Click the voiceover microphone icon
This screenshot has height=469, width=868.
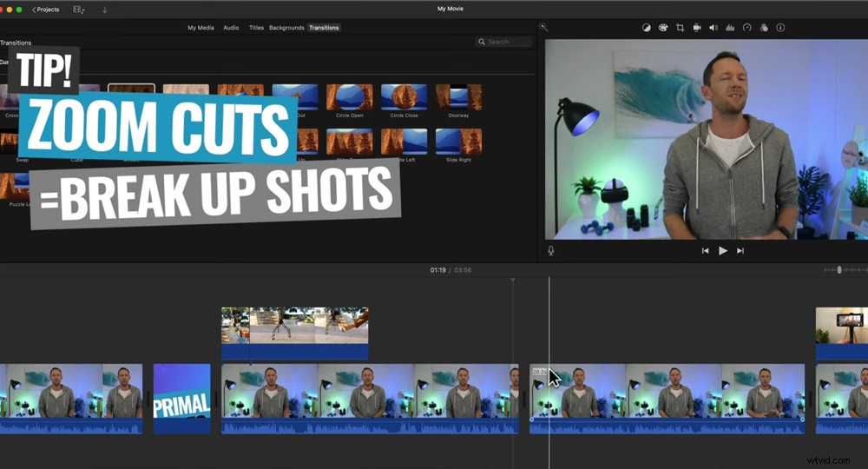551,251
